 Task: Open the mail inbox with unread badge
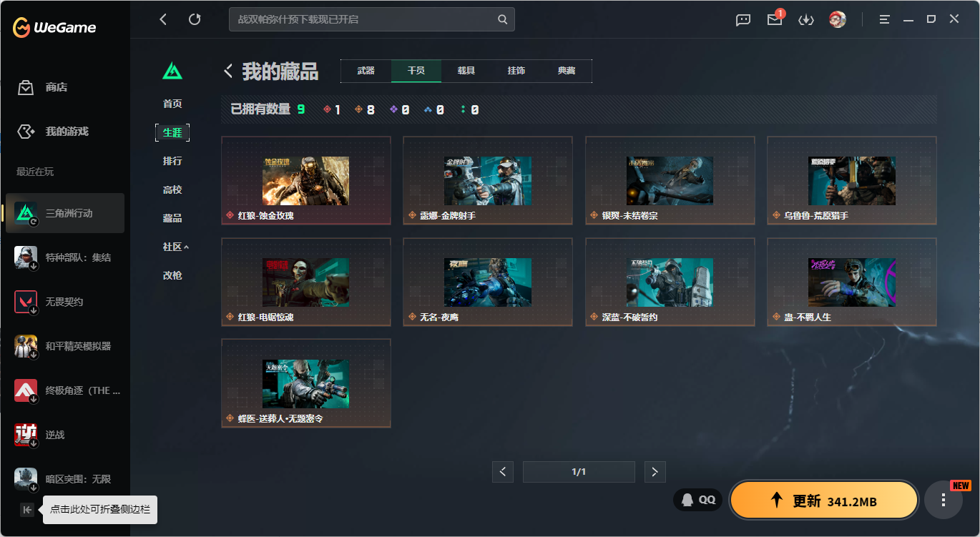775,19
